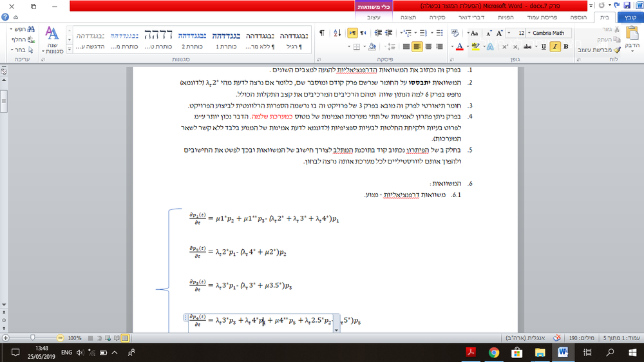
Task: Click the Sort A-Z icon
Action: (337, 33)
